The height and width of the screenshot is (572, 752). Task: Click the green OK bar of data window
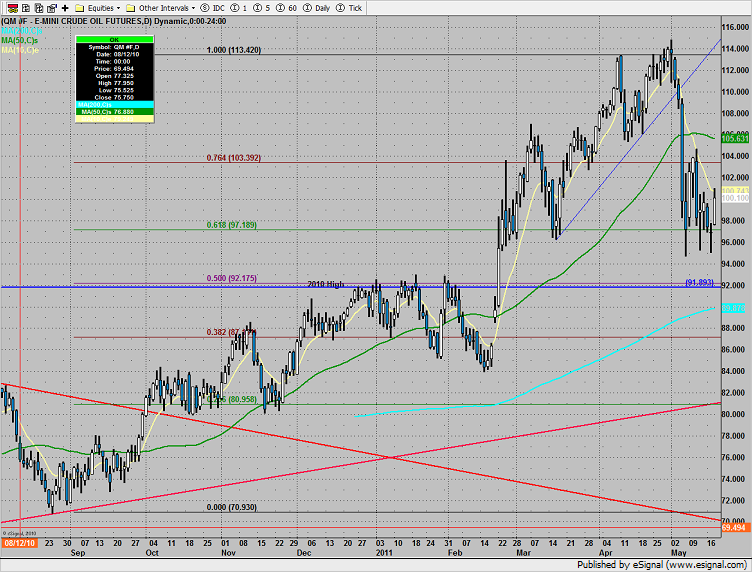click(115, 40)
